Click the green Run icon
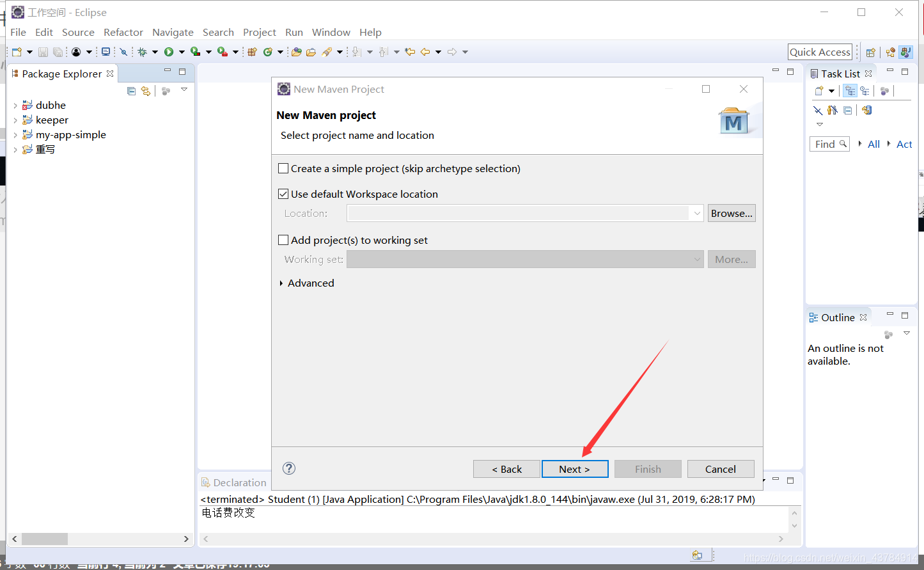924x570 pixels. [169, 52]
